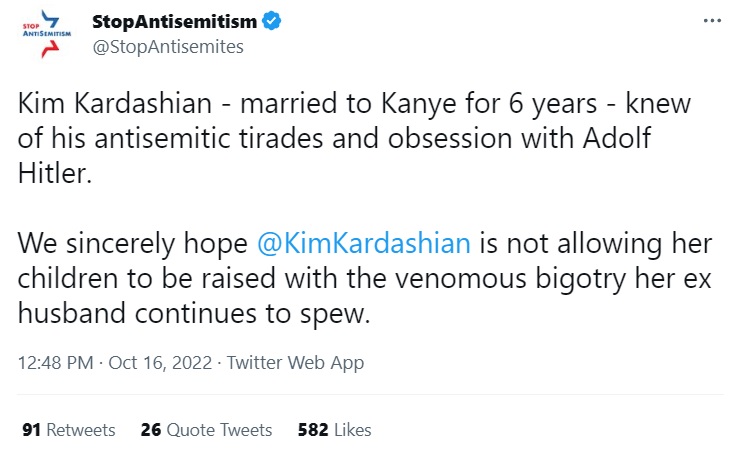Click the blue verified badge checkmark
738x451 pixels.
[x=271, y=21]
